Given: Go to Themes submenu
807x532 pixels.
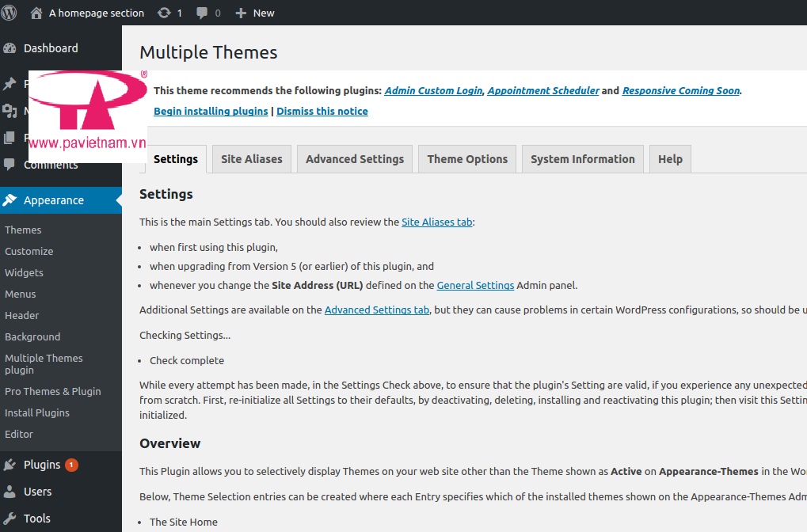Looking at the screenshot, I should pyautogui.click(x=23, y=230).
